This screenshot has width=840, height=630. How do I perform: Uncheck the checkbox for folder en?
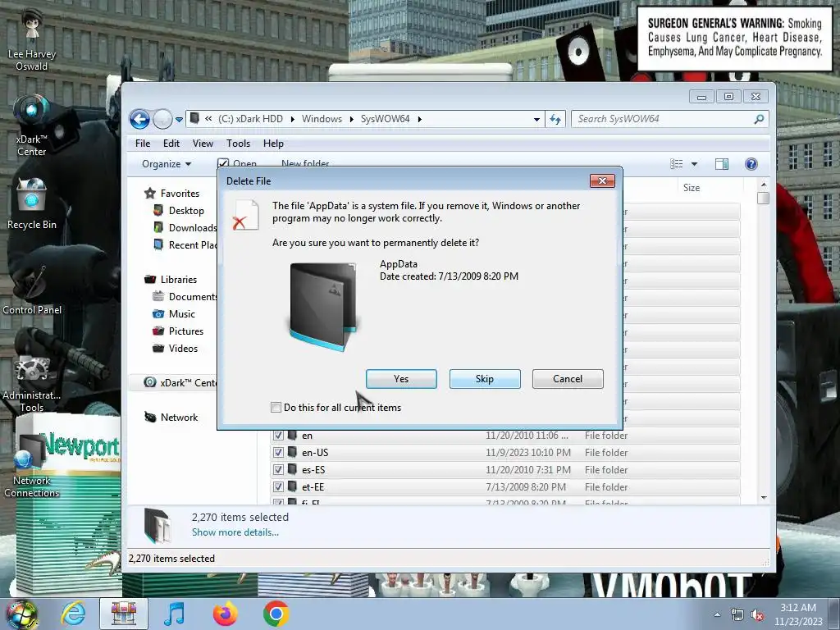click(x=278, y=435)
